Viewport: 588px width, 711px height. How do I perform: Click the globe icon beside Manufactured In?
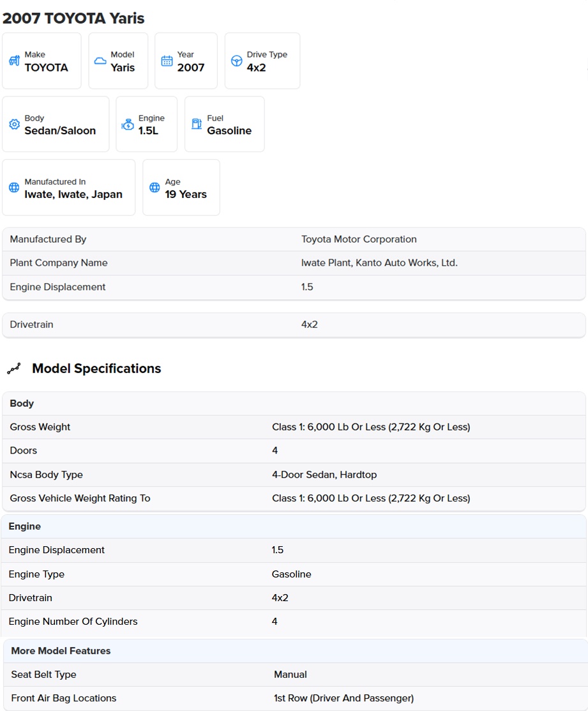coord(15,187)
